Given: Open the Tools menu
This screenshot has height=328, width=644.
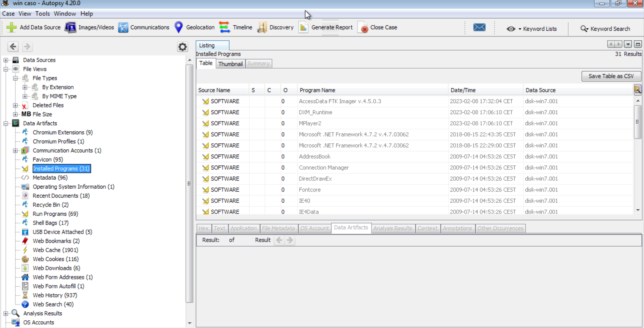Looking at the screenshot, I should (42, 14).
